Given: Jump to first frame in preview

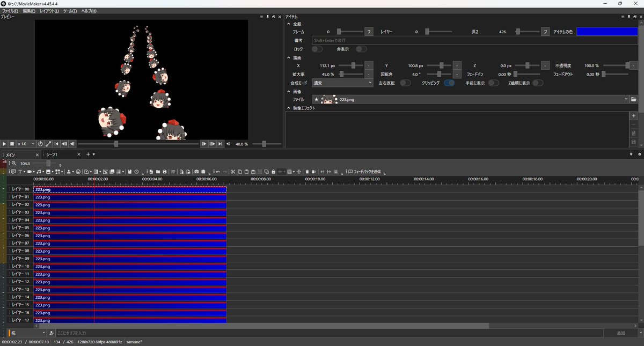Looking at the screenshot, I should click(x=56, y=144).
